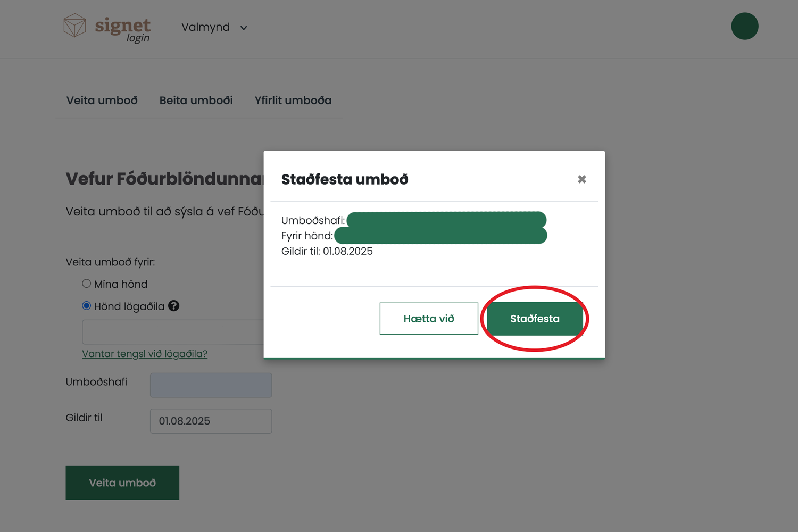Follow the Vantar tengsl við lögaðila link
Screen dimensions: 798x532
(x=145, y=354)
